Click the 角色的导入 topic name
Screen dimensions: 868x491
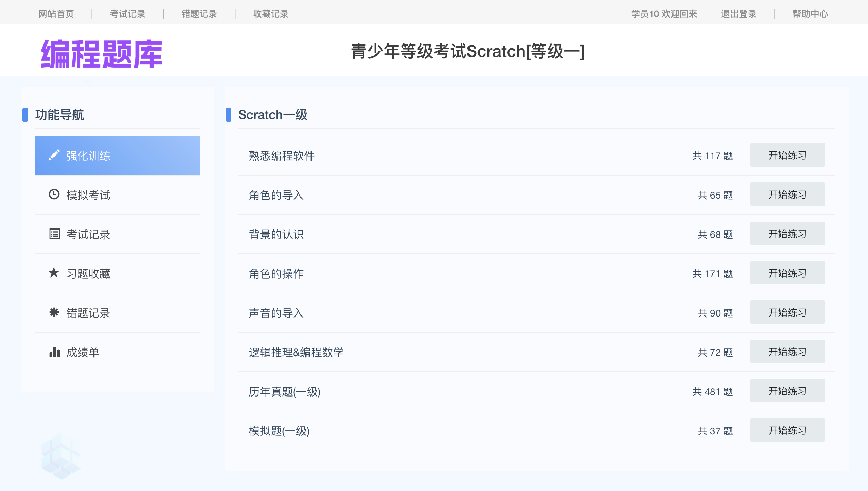[276, 195]
